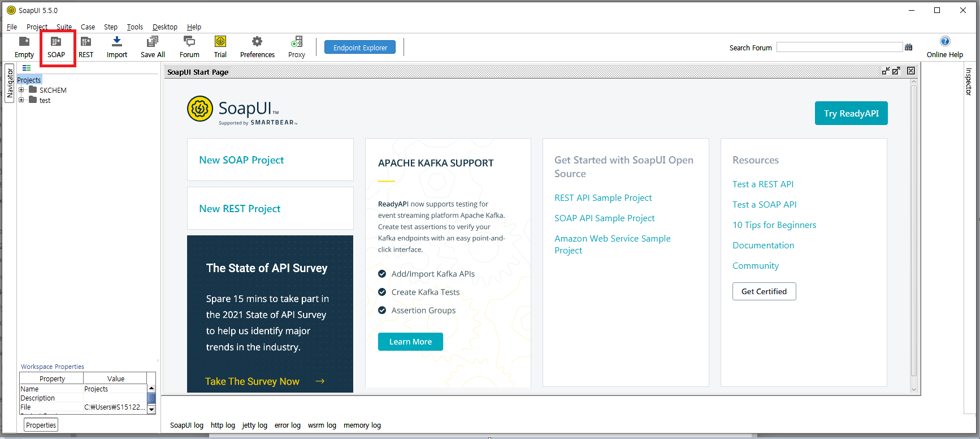The height and width of the screenshot is (439, 980).
Task: Open the Community link
Action: coord(756,265)
